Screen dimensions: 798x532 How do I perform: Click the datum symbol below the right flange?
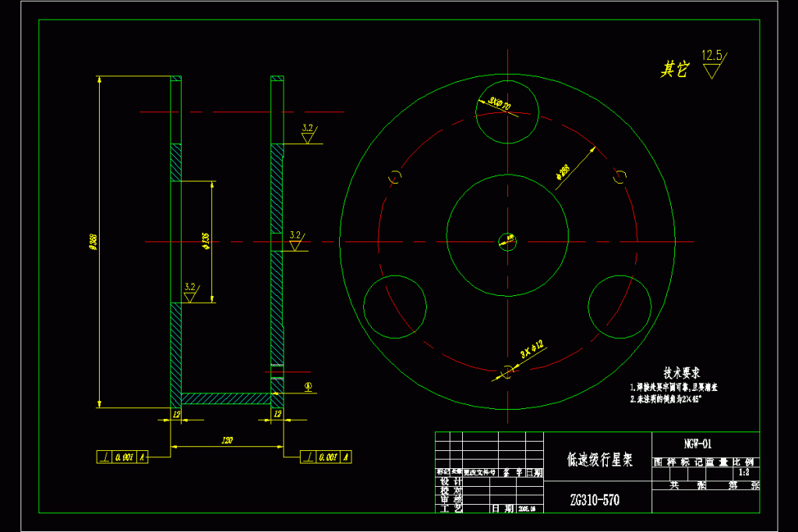(308, 386)
